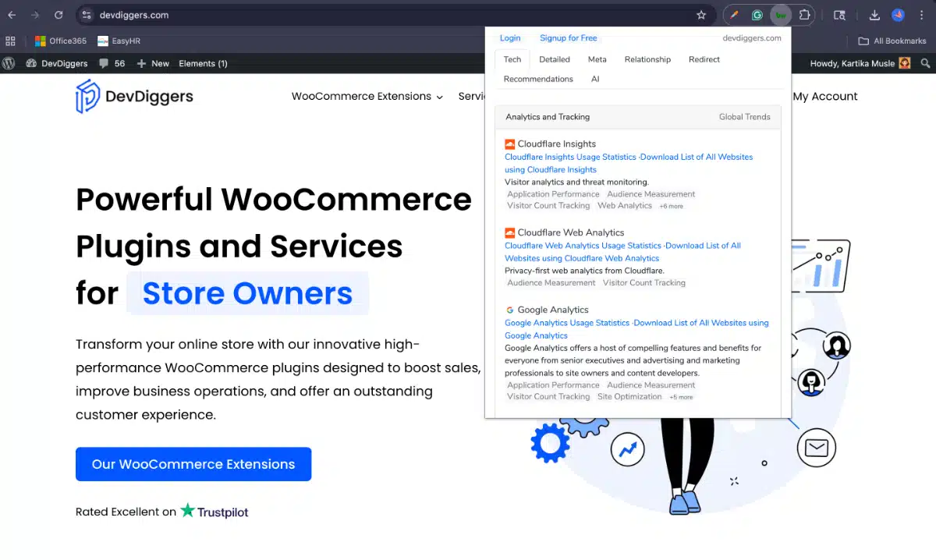
Task: Open site information icon in address bar
Action: [x=87, y=15]
